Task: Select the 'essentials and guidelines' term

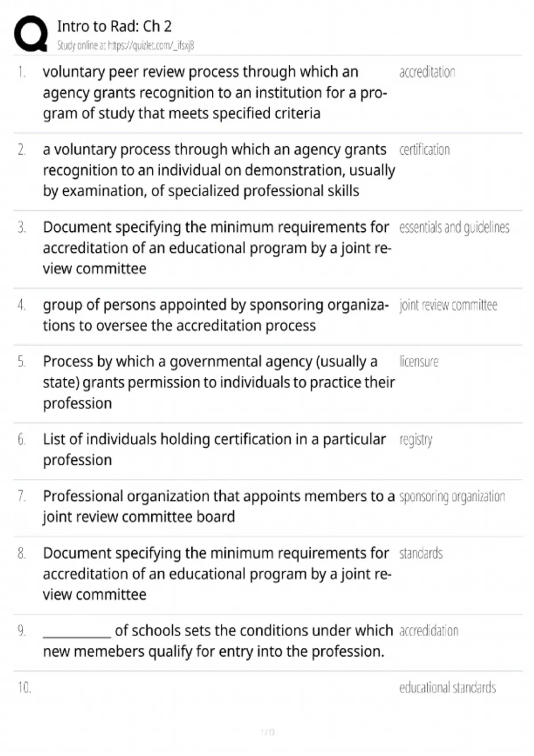Action: 454,228
